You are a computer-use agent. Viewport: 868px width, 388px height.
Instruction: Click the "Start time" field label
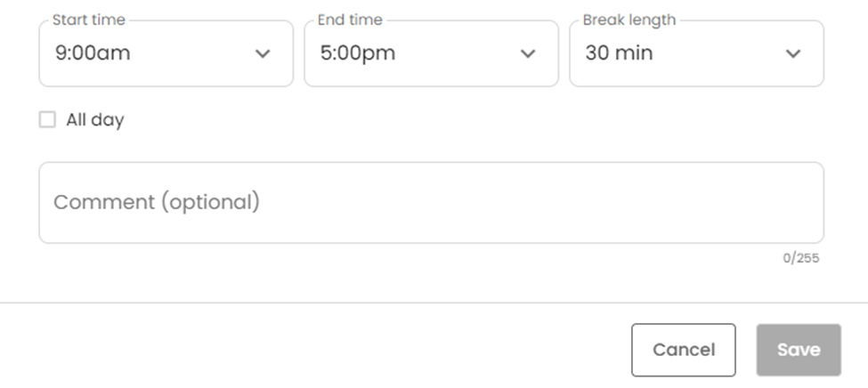[x=89, y=20]
